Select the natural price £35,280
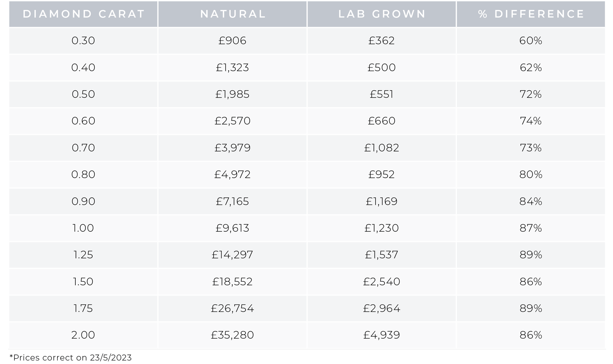Viewport: 613px width, 364px height. click(232, 335)
